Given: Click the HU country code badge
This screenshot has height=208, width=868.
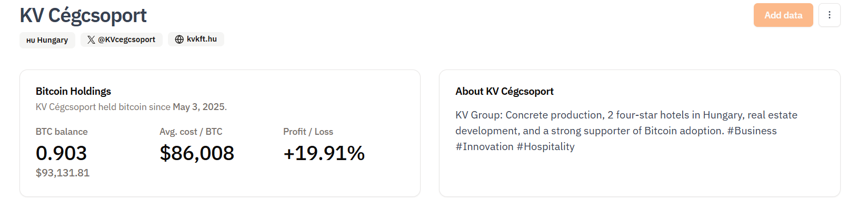Looking at the screenshot, I should [x=31, y=41].
